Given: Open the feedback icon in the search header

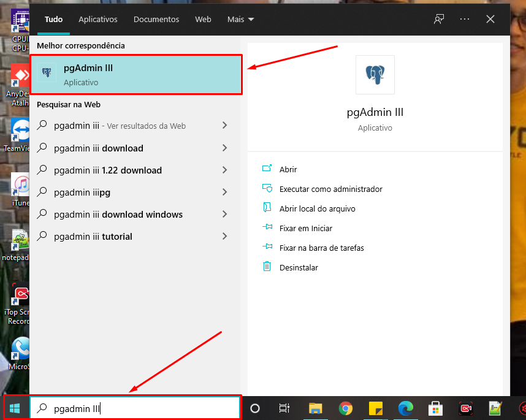Looking at the screenshot, I should click(x=439, y=19).
